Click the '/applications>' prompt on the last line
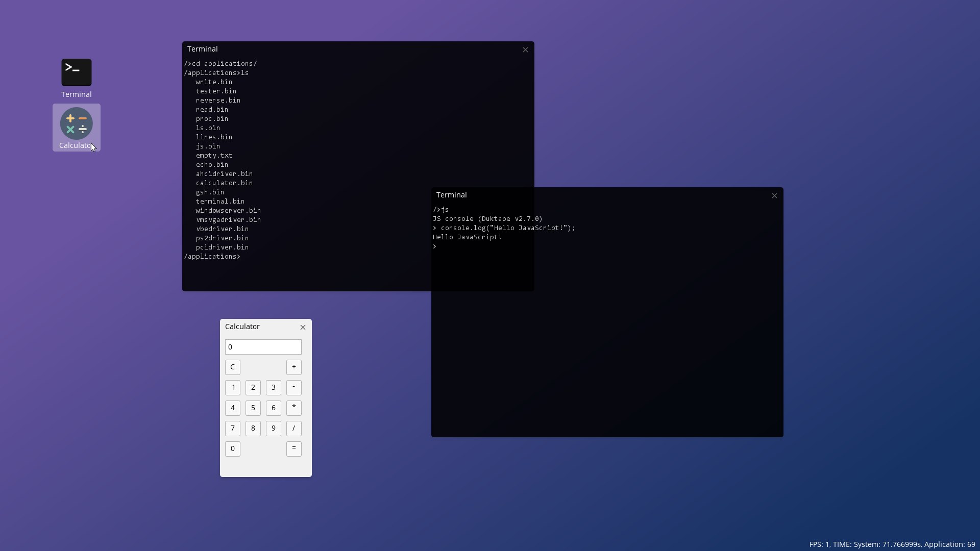The width and height of the screenshot is (980, 551). [212, 257]
